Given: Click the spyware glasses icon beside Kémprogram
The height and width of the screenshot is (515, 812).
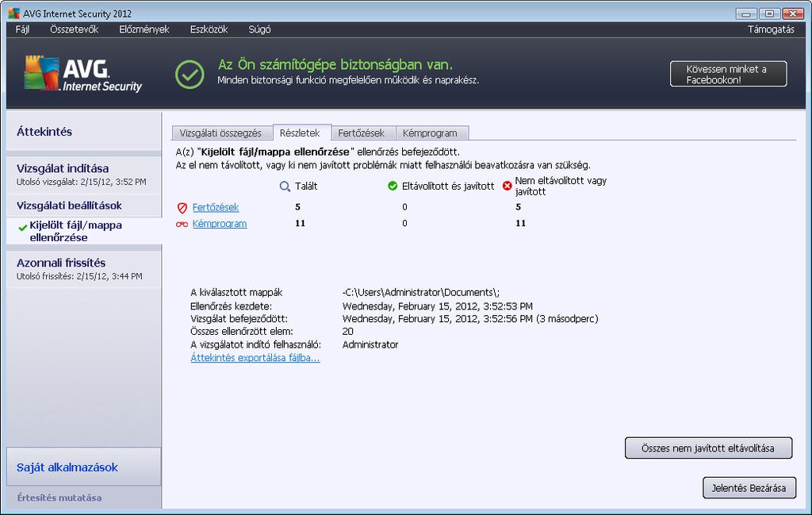Looking at the screenshot, I should click(182, 225).
